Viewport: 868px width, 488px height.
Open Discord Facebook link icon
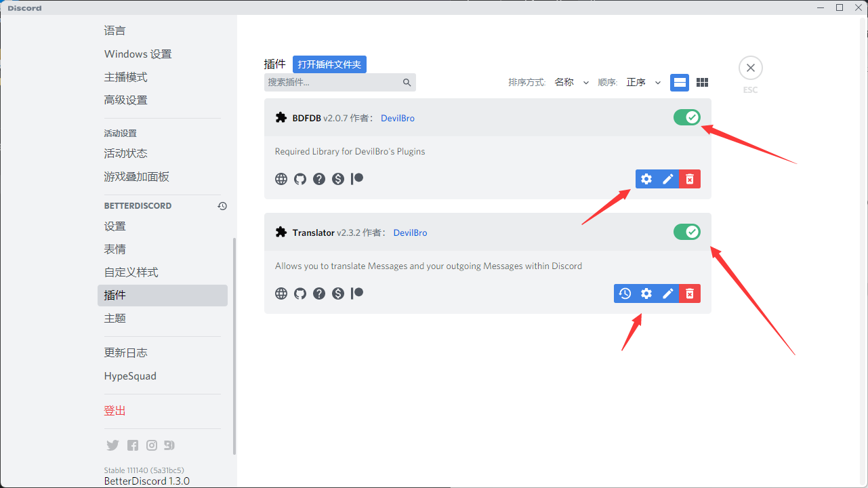click(x=133, y=445)
